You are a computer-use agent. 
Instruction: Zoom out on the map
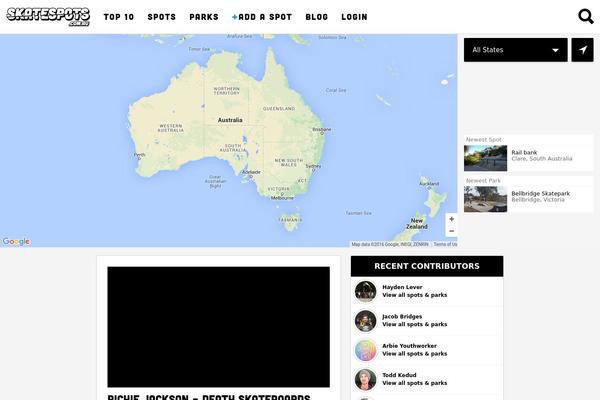point(452,231)
